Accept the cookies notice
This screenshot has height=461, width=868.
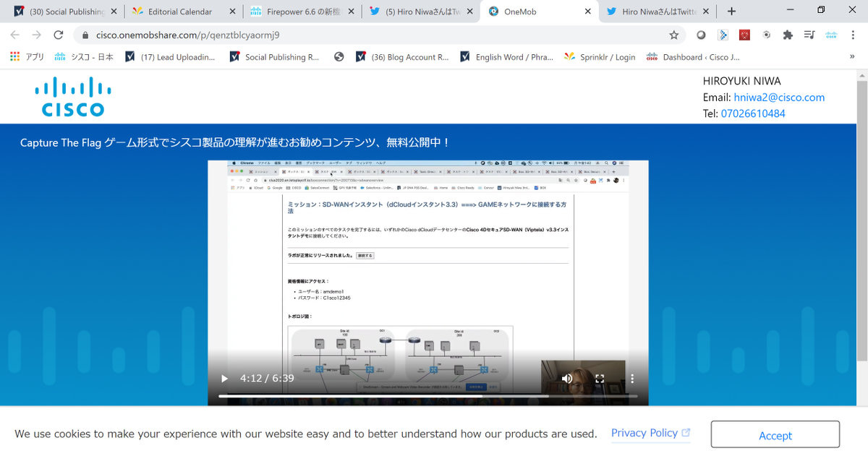[775, 435]
